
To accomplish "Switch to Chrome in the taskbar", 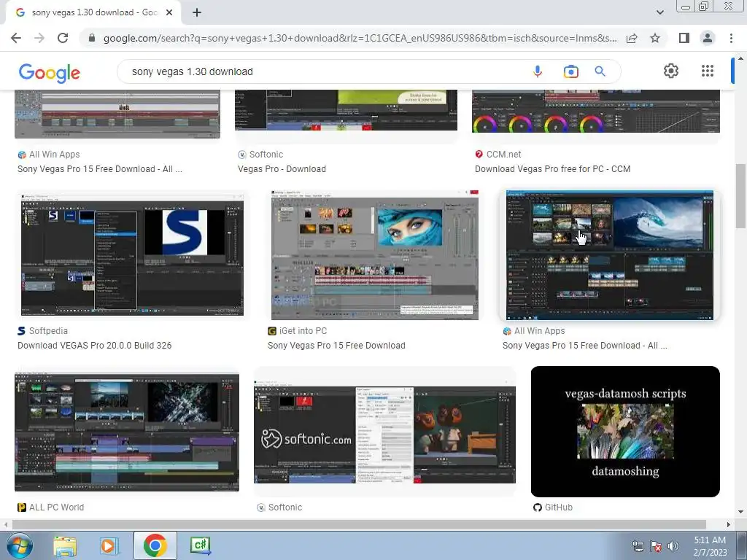I will pos(155,545).
